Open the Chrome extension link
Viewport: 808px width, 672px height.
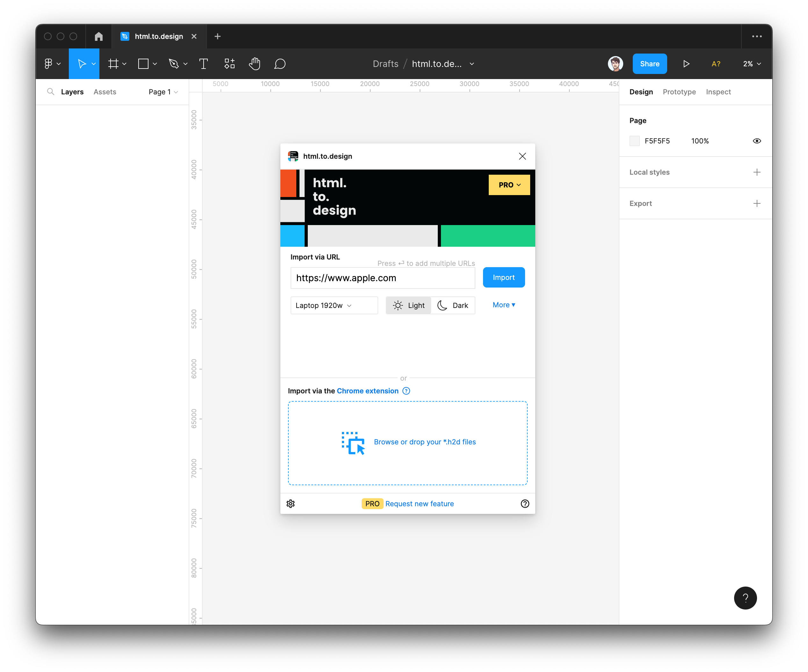point(367,390)
